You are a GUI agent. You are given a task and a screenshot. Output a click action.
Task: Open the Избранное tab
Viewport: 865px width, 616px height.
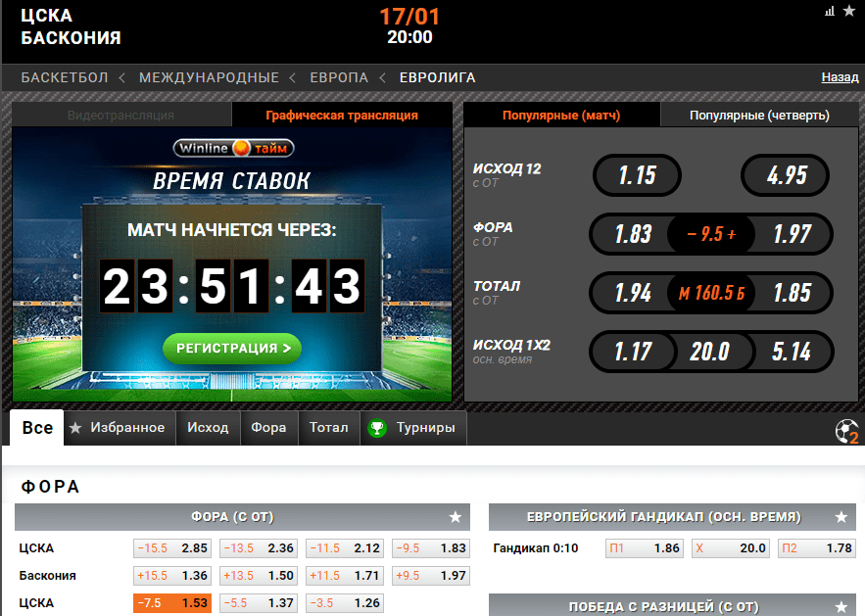(x=120, y=427)
